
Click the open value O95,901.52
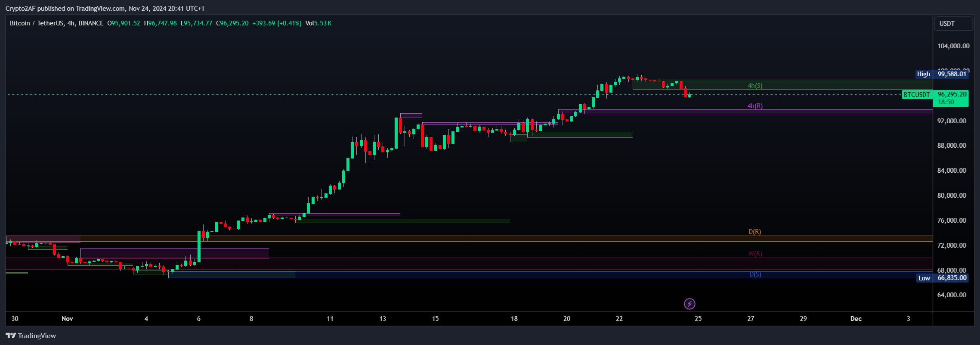tap(124, 23)
